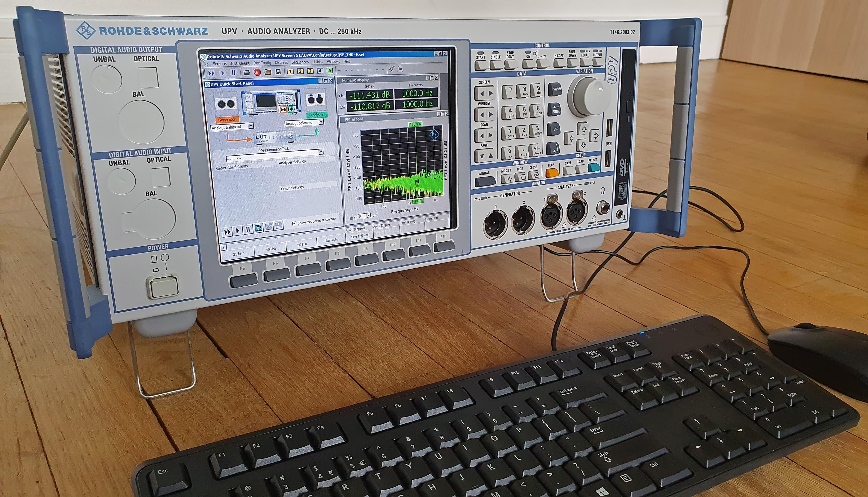Click the application icon in title bar
Screen dimensions: 868x497
point(203,57)
